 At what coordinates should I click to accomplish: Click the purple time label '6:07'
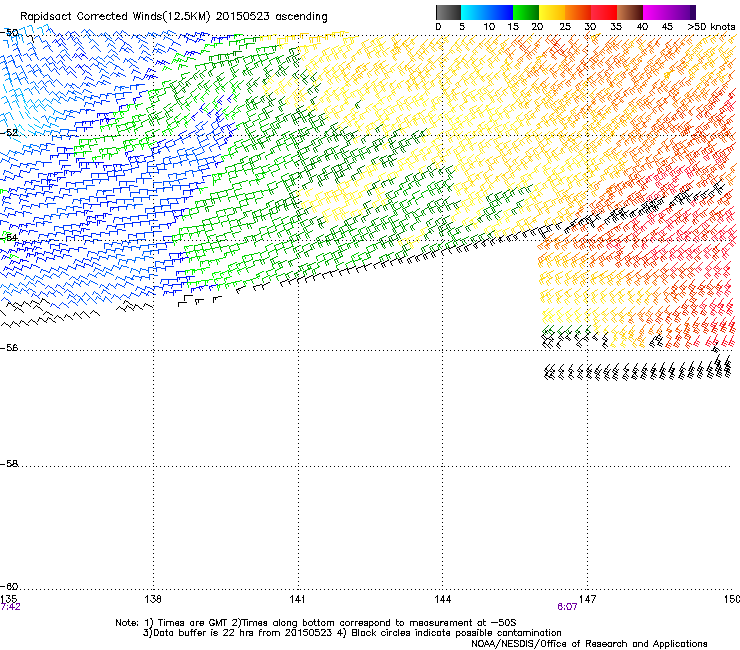[567, 607]
